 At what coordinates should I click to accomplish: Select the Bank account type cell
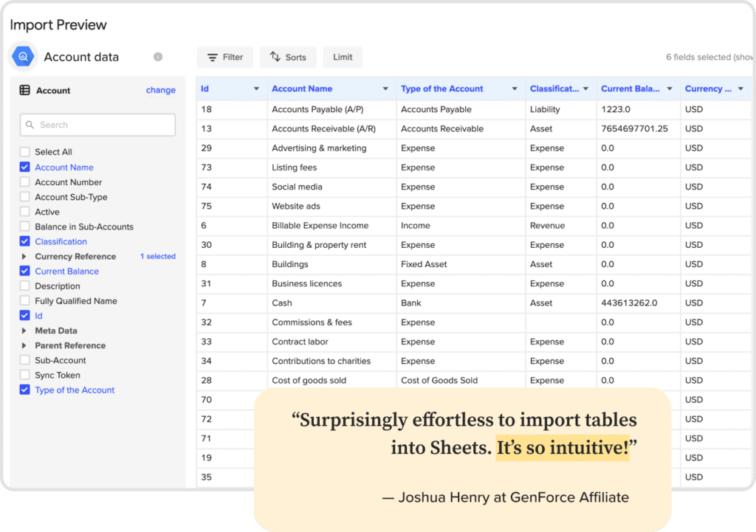coord(461,303)
